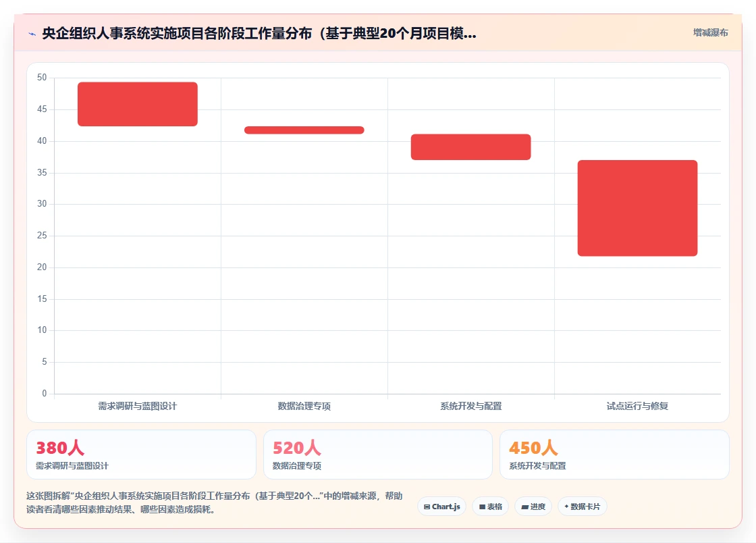Click the y-axis value 5
This screenshot has width=756, height=543.
click(x=45, y=362)
